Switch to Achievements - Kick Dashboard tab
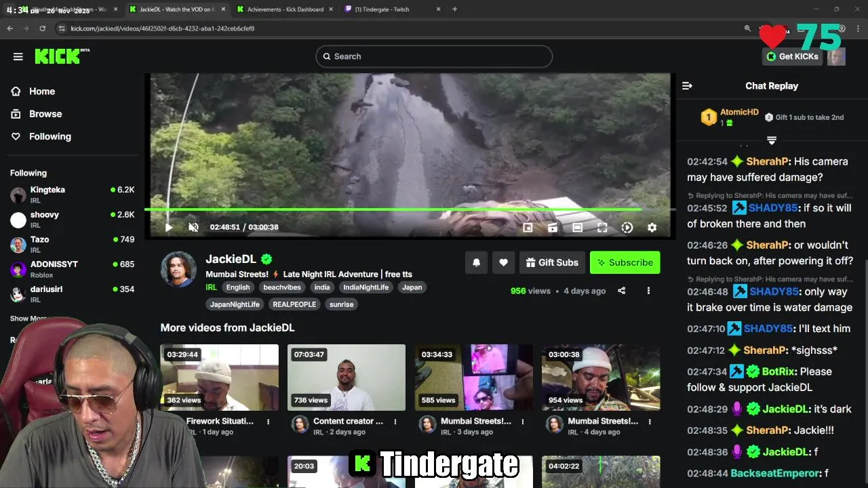The width and height of the screenshot is (868, 488). coord(285,9)
